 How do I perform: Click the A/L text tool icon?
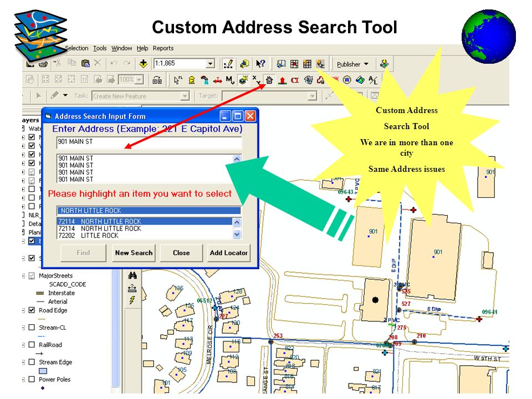point(373,80)
